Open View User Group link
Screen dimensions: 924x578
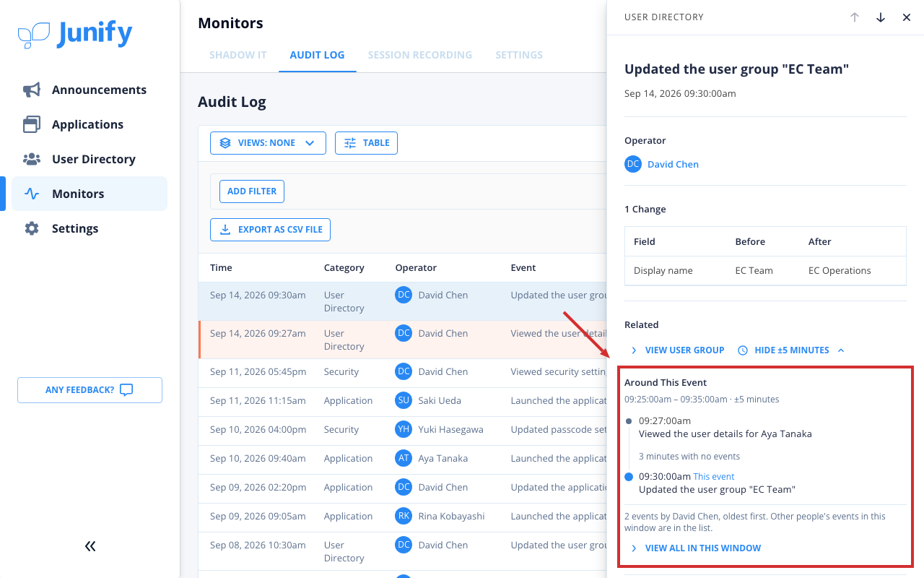[x=677, y=350]
